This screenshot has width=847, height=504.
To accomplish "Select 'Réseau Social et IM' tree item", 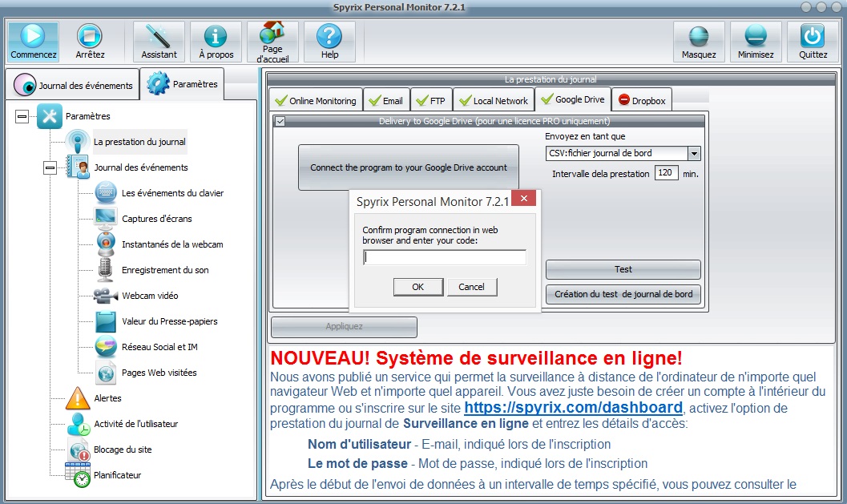I will coord(159,347).
